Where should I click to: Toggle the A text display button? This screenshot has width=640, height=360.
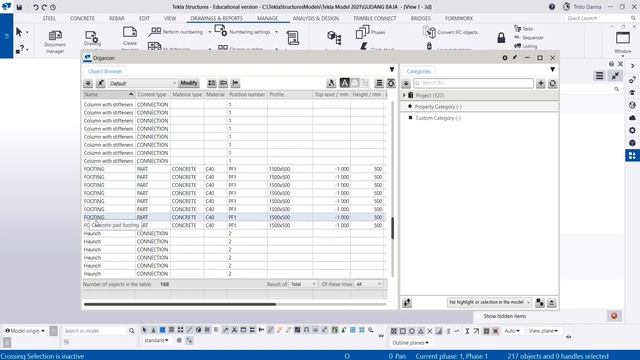[344, 83]
